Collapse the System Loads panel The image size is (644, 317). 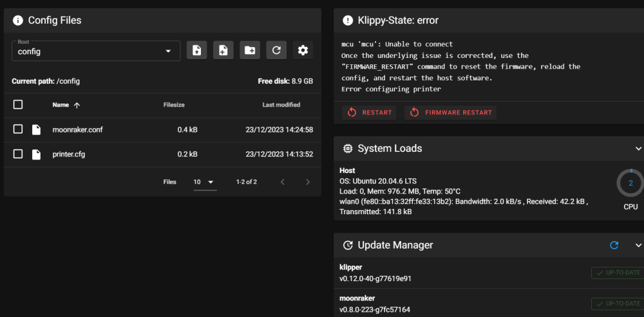click(638, 149)
